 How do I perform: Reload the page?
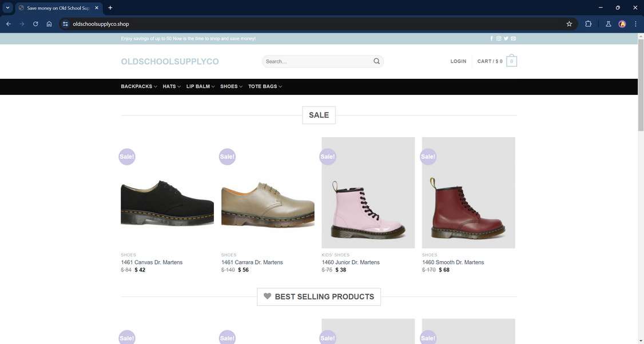[x=35, y=24]
